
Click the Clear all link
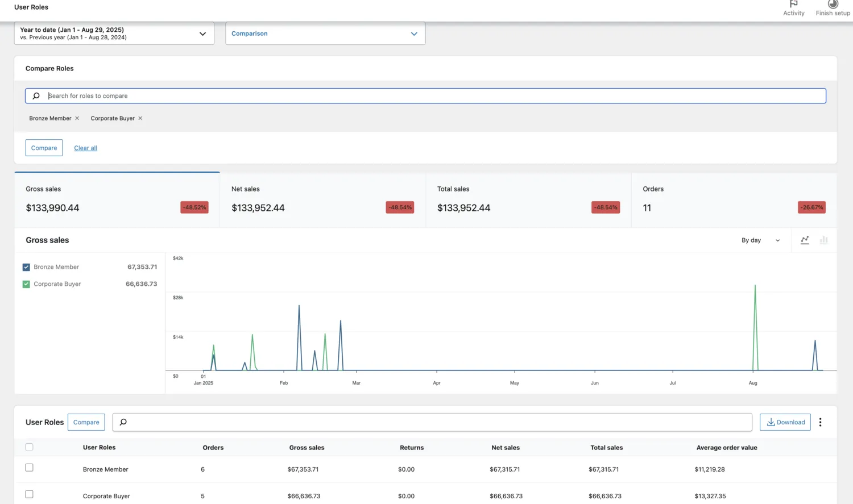(x=85, y=148)
